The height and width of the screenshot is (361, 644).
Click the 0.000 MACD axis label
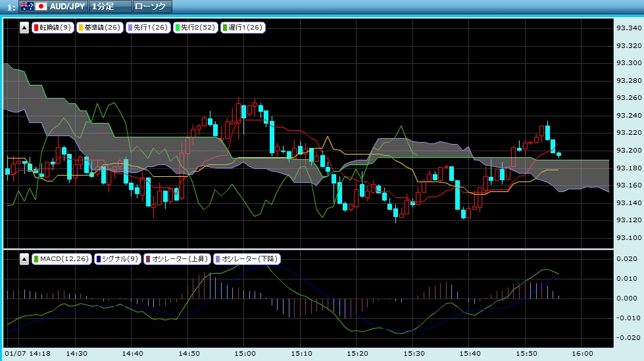(627, 298)
